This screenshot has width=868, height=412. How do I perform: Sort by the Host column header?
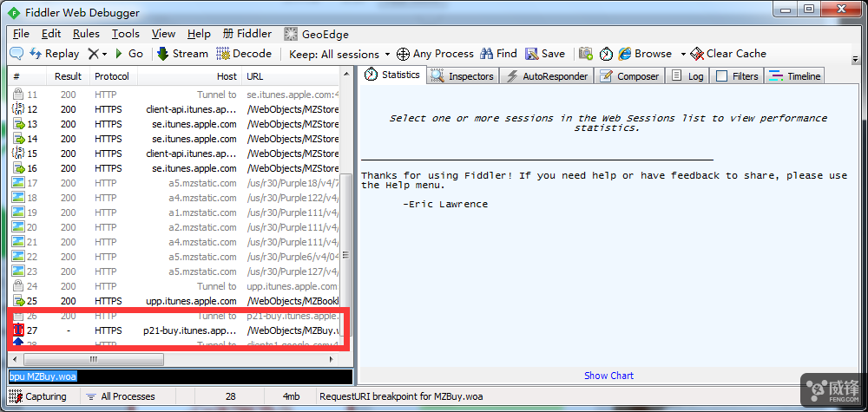(190, 76)
